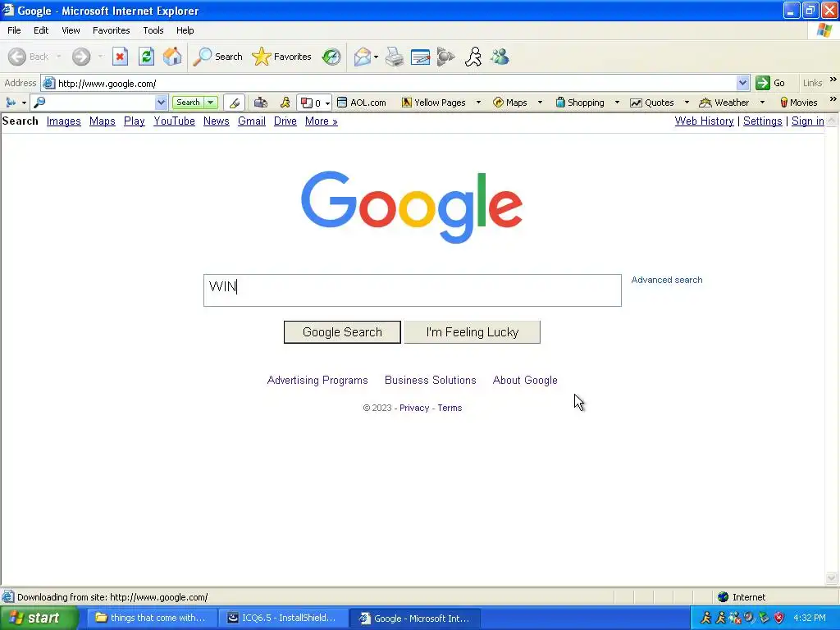Open the Gmail link
The width and height of the screenshot is (840, 630).
click(x=252, y=121)
